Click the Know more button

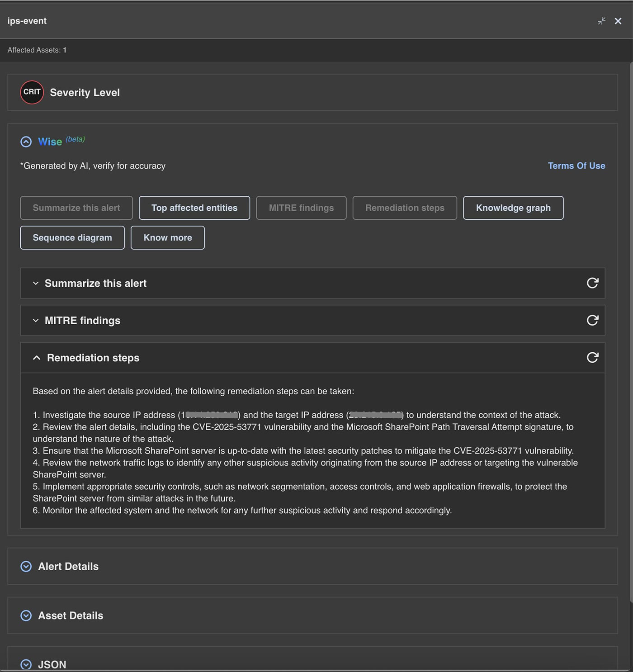[168, 237]
